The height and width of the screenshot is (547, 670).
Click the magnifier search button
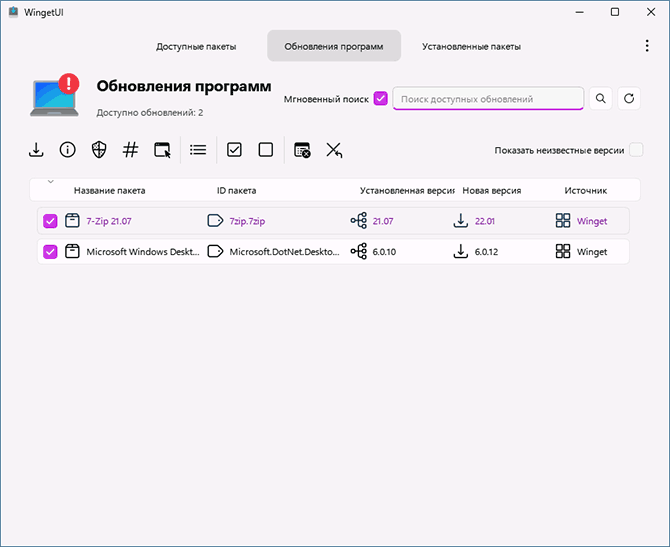click(601, 99)
